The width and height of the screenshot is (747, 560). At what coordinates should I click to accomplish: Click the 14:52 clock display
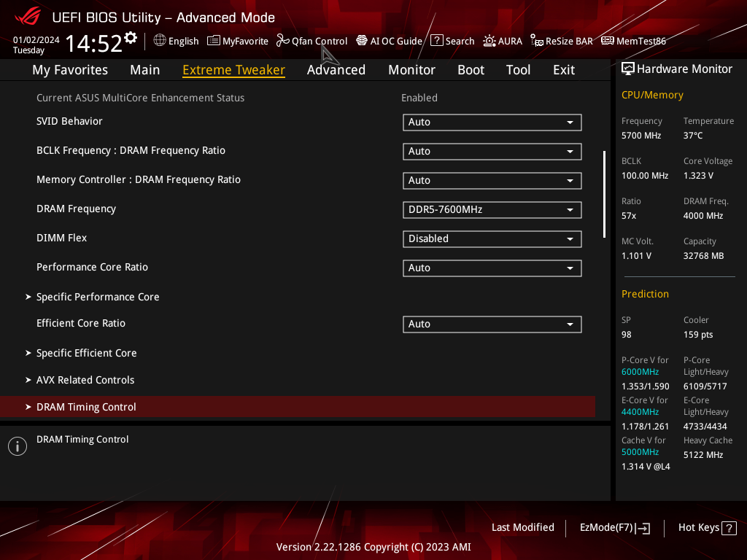94,44
